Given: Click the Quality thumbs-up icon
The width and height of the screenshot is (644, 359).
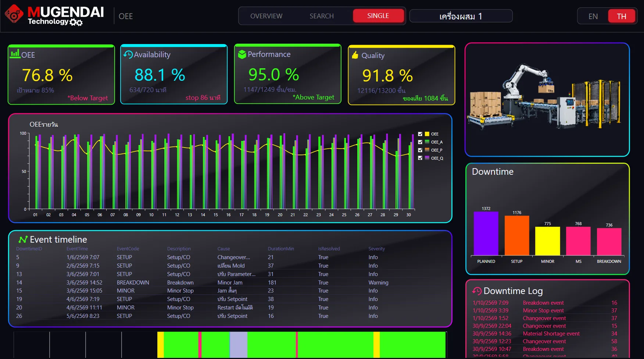Looking at the screenshot, I should tap(355, 55).
